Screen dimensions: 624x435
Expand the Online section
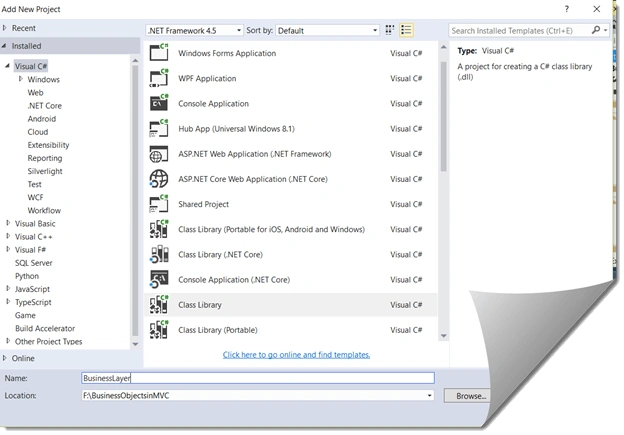tap(5, 358)
